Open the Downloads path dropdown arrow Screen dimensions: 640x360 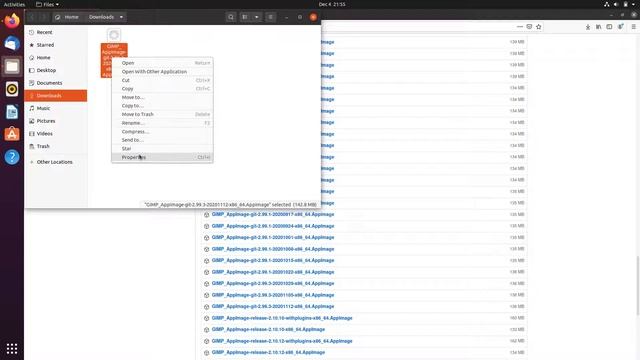[121, 17]
